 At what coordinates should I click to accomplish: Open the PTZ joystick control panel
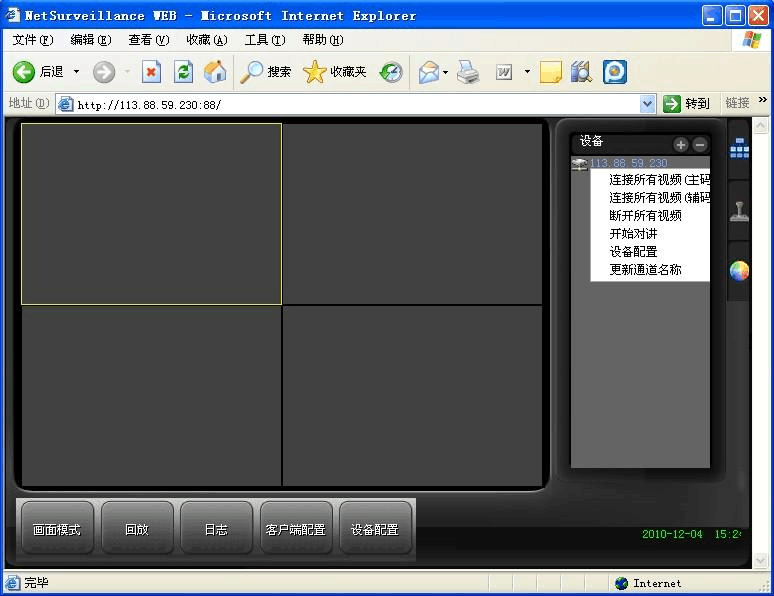(739, 211)
